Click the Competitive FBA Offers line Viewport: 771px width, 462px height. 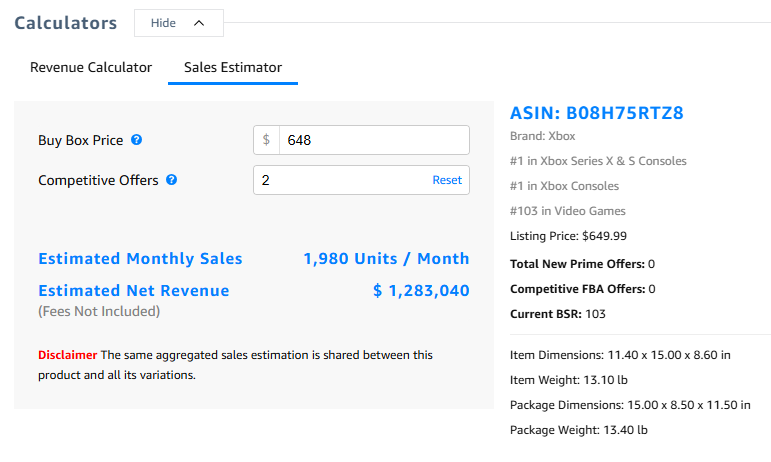pos(583,289)
